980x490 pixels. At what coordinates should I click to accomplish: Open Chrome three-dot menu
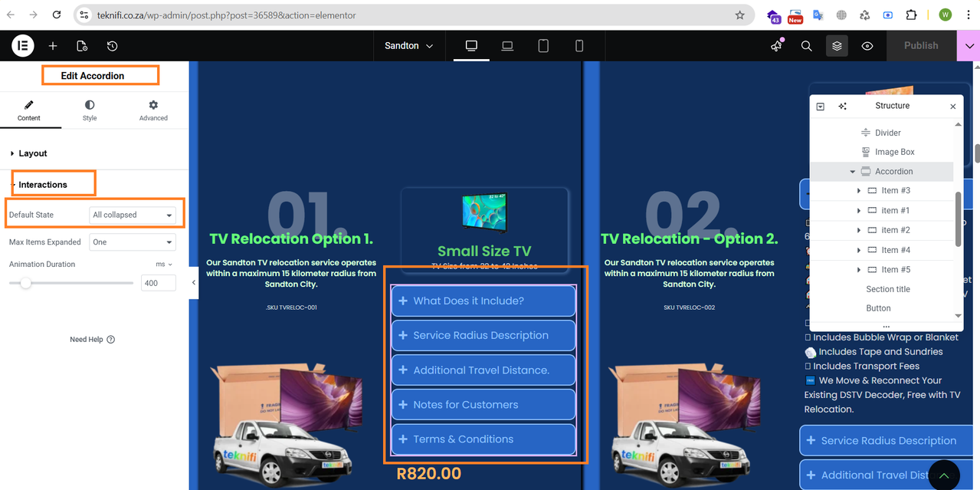pyautogui.click(x=968, y=15)
